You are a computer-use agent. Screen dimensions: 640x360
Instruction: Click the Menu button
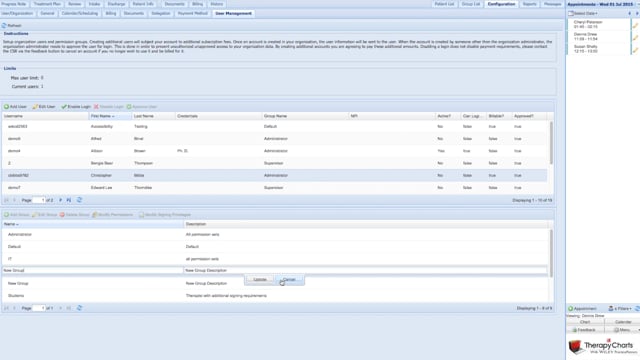pos(623,330)
